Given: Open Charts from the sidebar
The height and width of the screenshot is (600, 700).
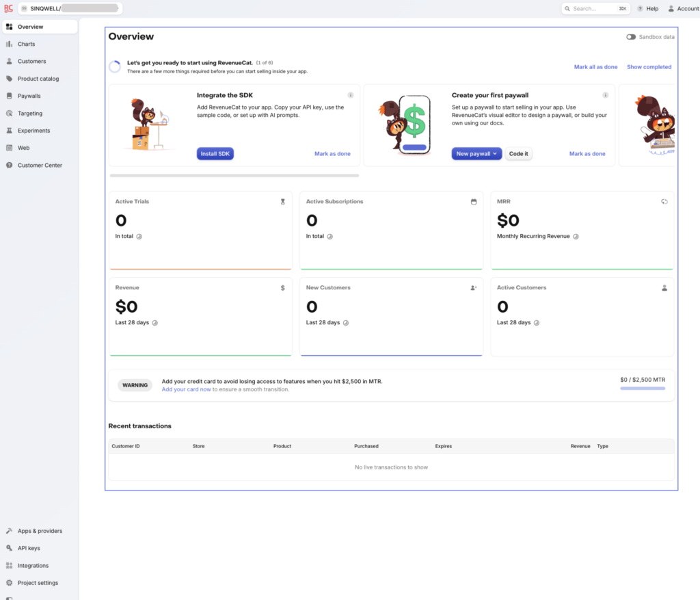Looking at the screenshot, I should click(26, 44).
